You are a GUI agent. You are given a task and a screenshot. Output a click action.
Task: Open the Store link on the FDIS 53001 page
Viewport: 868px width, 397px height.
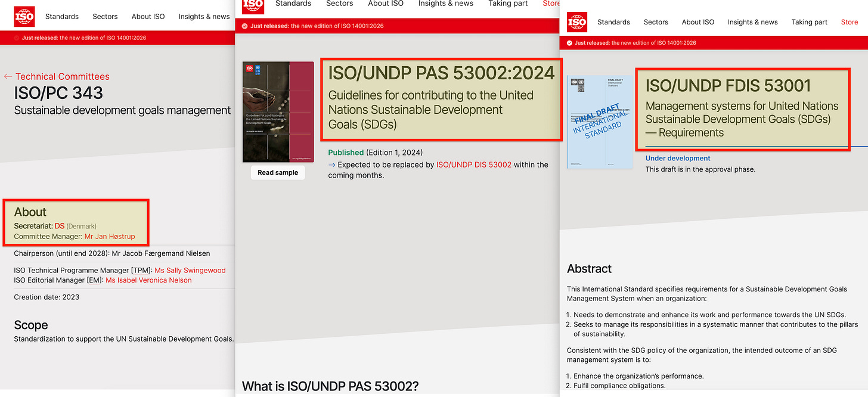pos(850,22)
